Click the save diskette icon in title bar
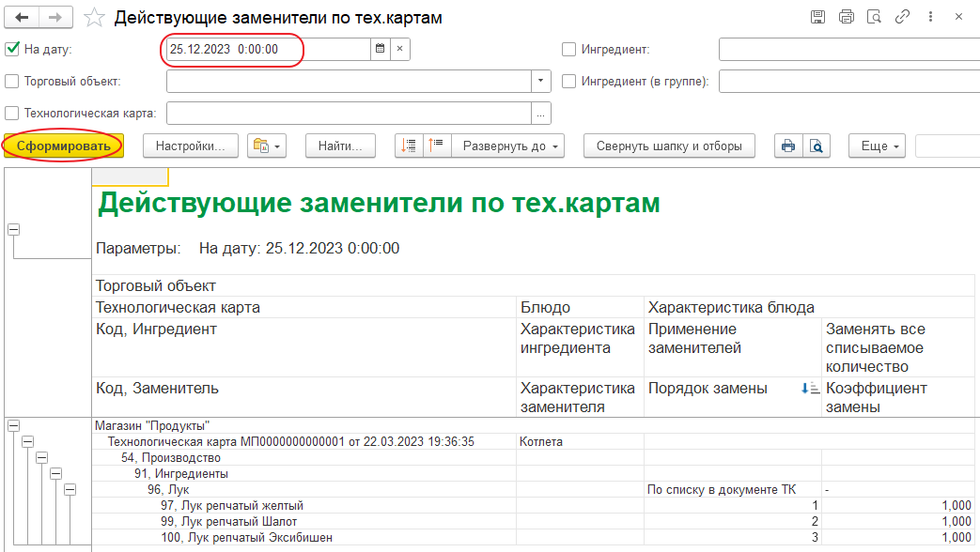This screenshot has height=552, width=980. 817,17
